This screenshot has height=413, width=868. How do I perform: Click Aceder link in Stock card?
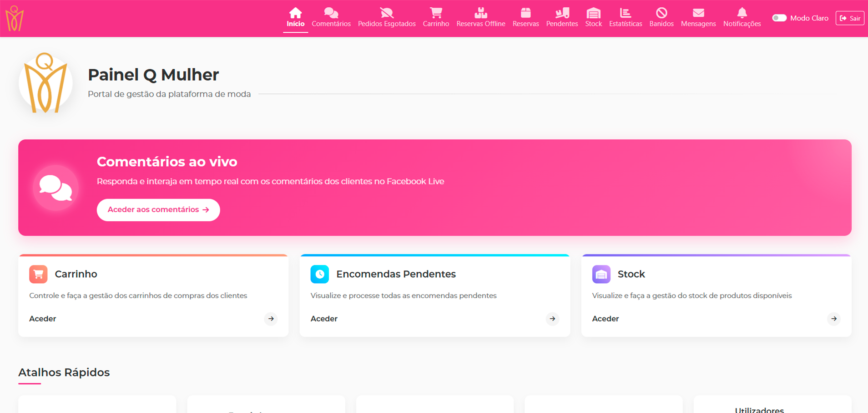(605, 319)
